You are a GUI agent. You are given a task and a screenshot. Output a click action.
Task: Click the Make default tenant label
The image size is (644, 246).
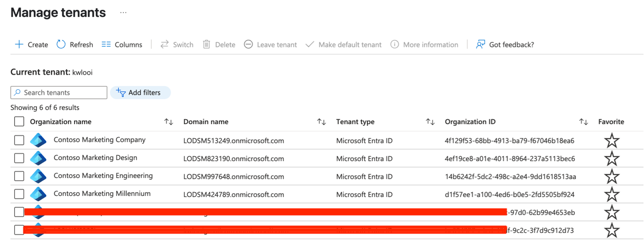pyautogui.click(x=350, y=45)
